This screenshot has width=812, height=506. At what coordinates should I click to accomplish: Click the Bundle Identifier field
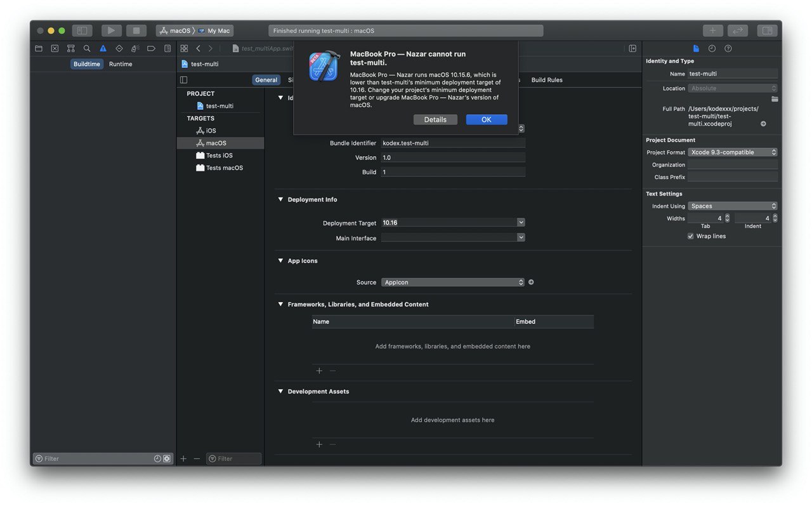point(453,143)
